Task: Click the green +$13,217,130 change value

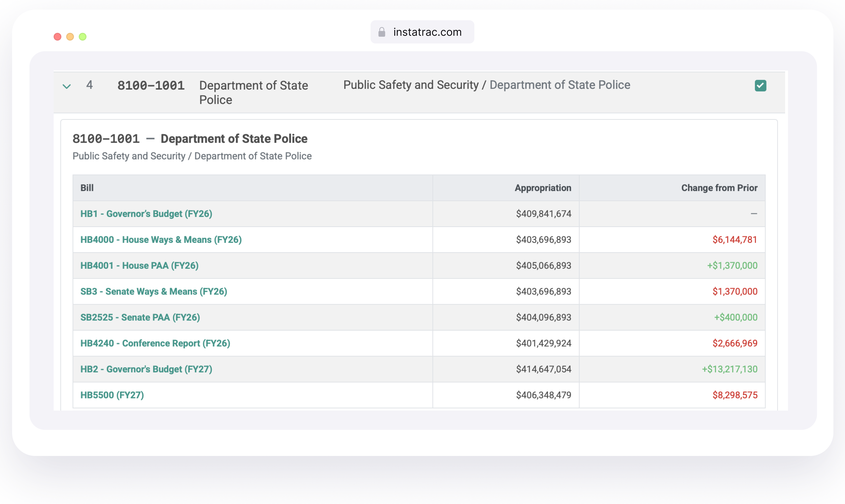Action: [x=730, y=369]
